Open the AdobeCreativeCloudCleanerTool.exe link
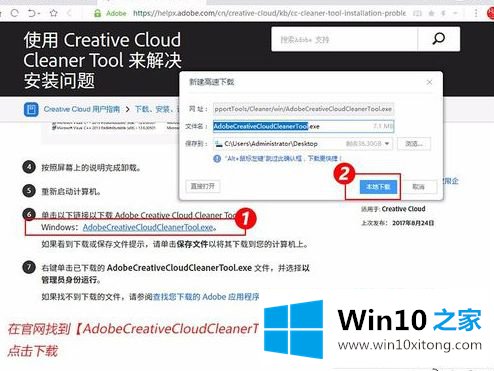This screenshot has height=371, width=494. pyautogui.click(x=148, y=227)
